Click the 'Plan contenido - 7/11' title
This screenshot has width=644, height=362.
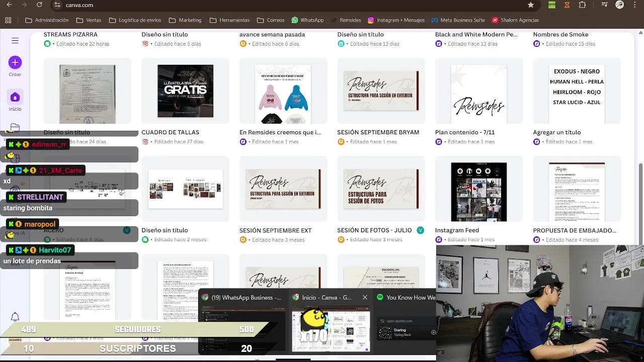[x=465, y=132]
